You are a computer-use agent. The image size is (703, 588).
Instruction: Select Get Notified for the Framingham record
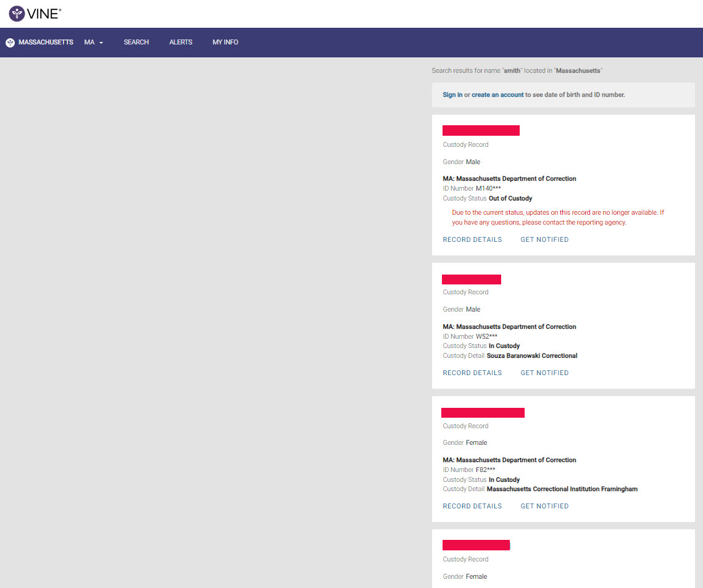[544, 506]
